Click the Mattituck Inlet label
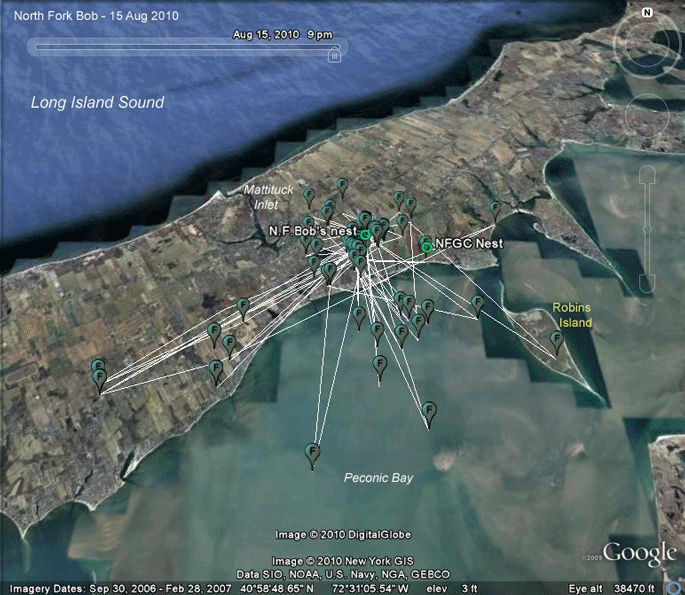This screenshot has height=595, width=685. coord(268,197)
